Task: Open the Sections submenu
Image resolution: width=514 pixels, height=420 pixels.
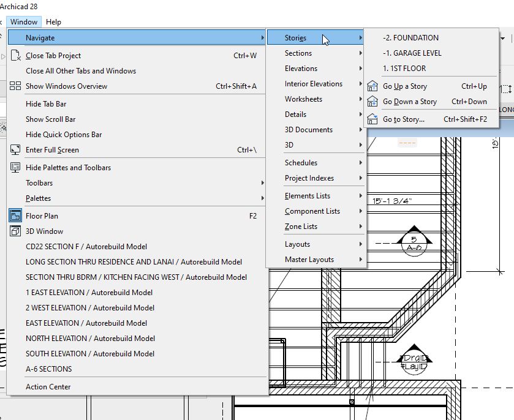Action: [x=316, y=53]
